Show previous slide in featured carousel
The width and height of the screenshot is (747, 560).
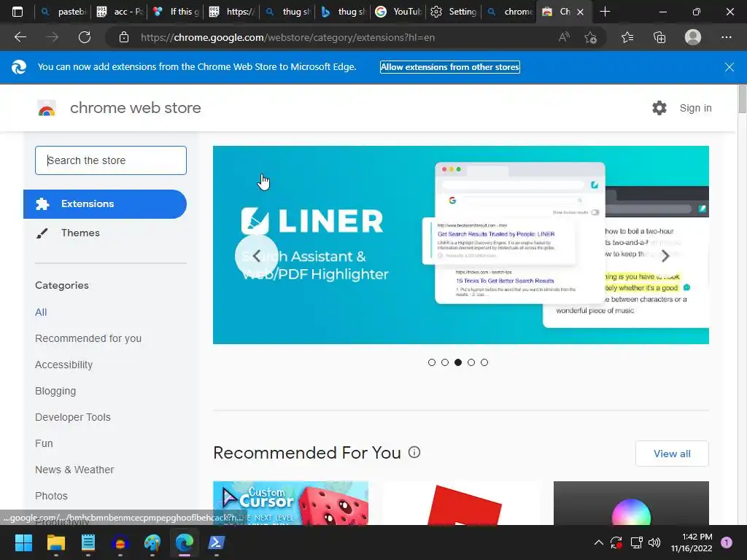pyautogui.click(x=256, y=256)
